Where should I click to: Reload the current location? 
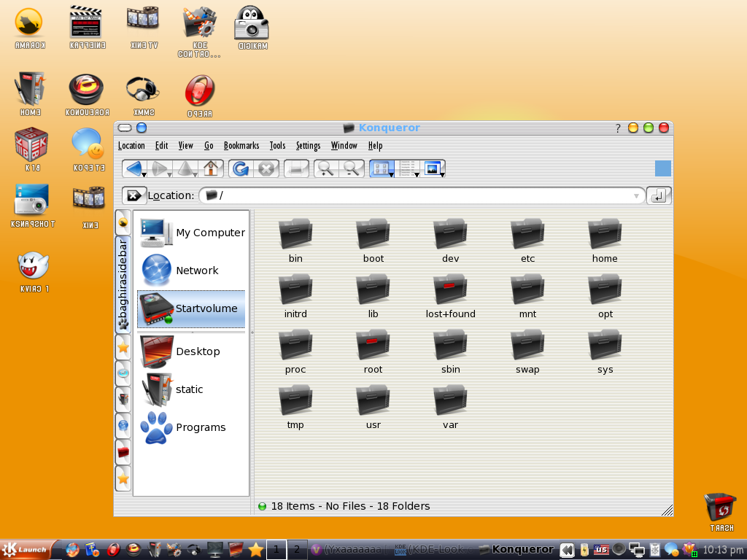241,168
